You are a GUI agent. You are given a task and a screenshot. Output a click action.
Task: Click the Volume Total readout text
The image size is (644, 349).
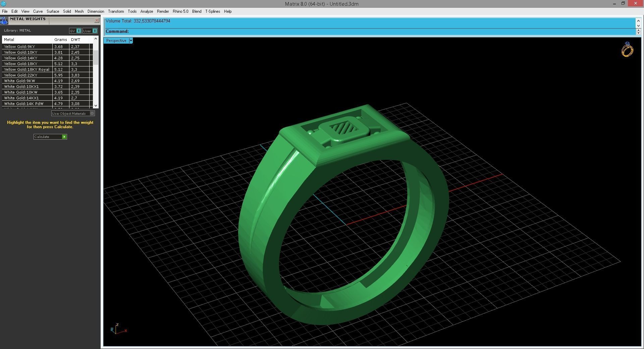[138, 21]
